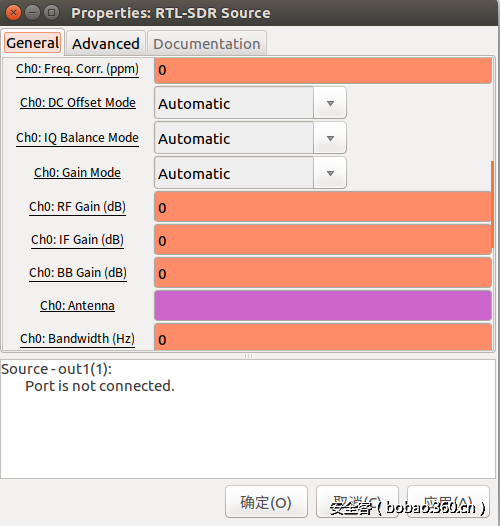500x526 pixels.
Task: Select the General tab
Action: click(33, 43)
